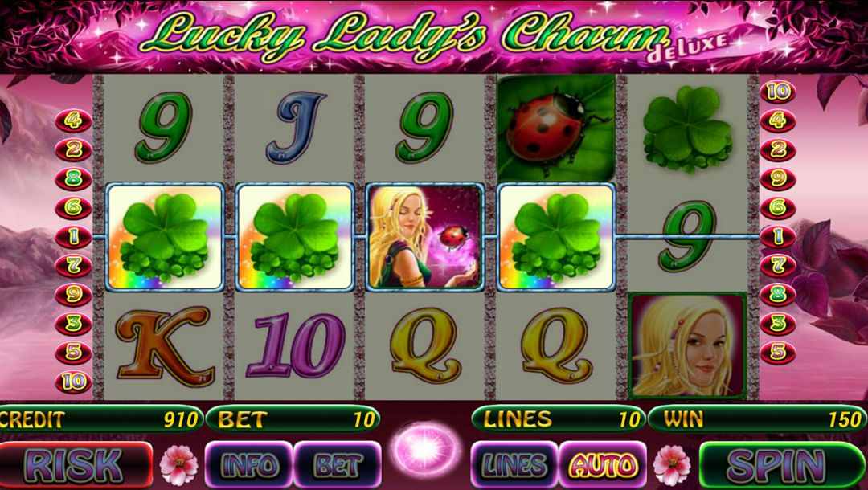Click the orange K symbol on reel one
The image size is (868, 490).
[164, 345]
